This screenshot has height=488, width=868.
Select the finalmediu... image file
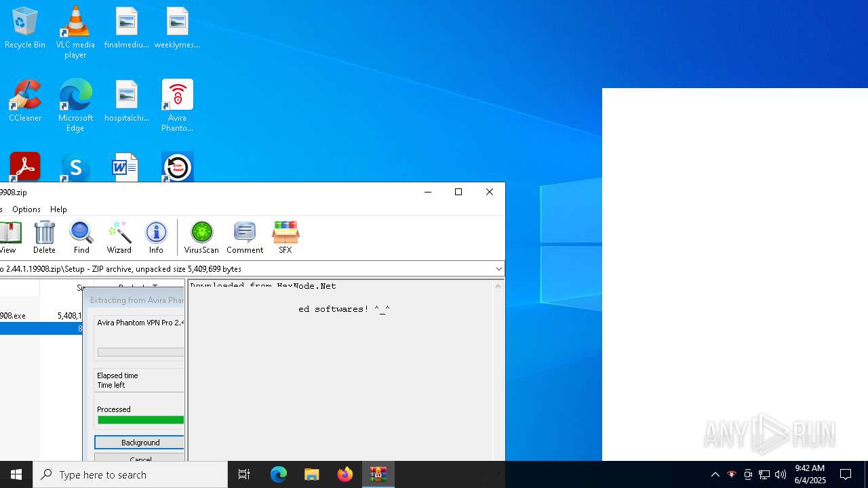tap(126, 28)
